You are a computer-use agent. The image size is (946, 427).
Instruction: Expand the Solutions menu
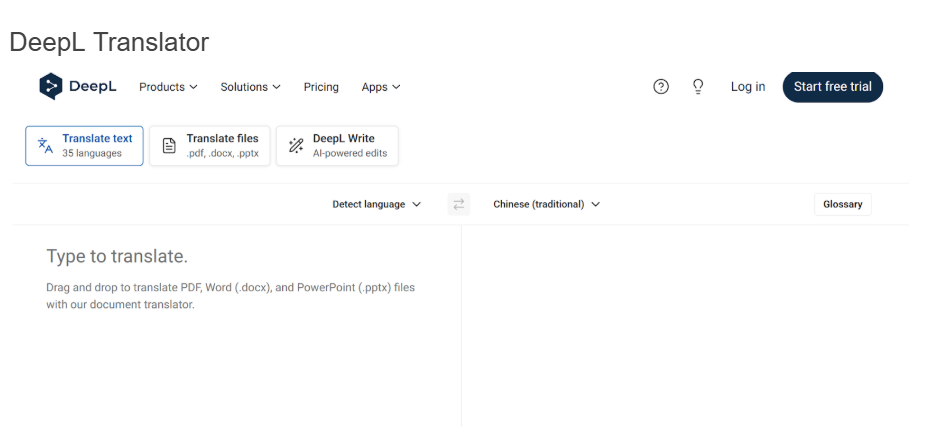[x=250, y=87]
